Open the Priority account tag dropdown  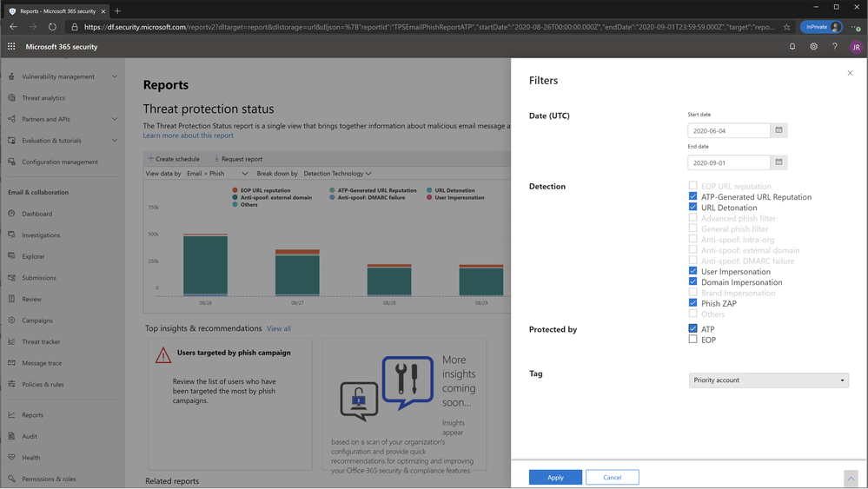768,380
